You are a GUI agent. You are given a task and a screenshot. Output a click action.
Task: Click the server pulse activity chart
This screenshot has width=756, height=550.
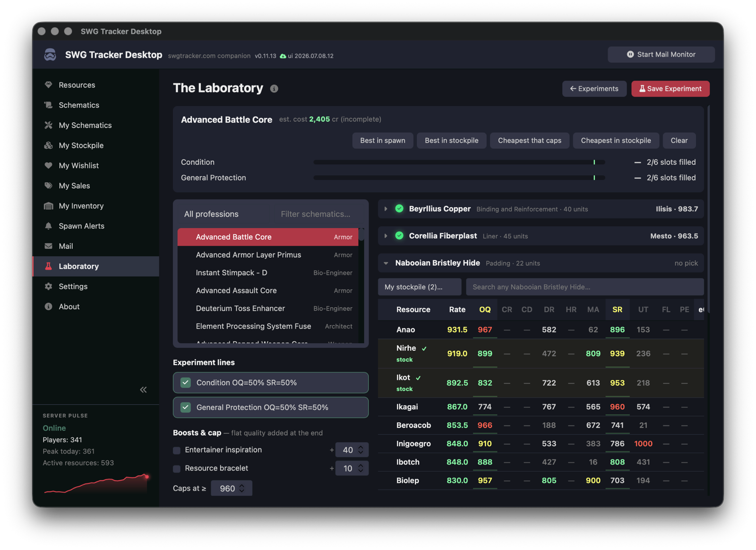coord(96,483)
